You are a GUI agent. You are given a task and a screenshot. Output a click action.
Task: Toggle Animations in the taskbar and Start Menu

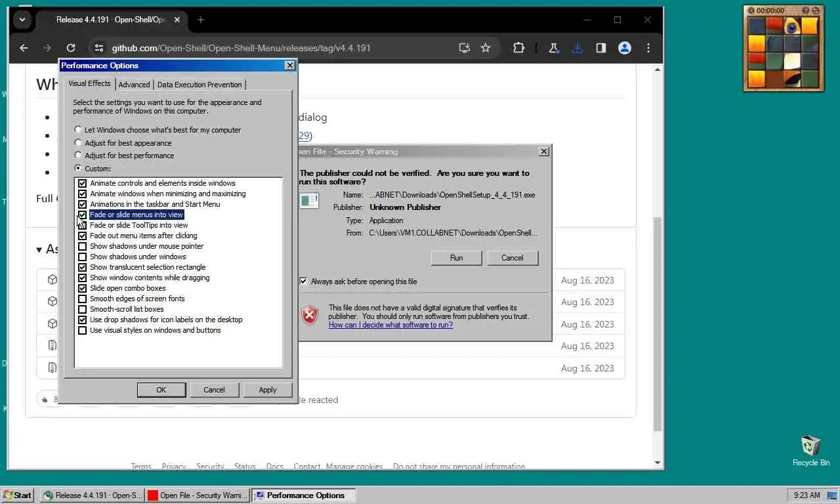[83, 204]
